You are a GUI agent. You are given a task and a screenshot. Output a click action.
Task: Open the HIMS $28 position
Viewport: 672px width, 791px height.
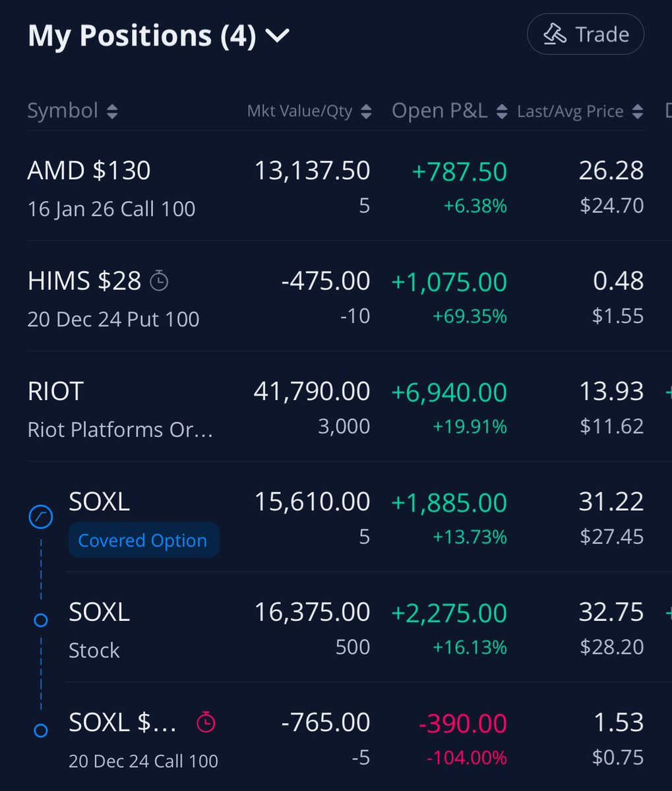[x=336, y=297]
